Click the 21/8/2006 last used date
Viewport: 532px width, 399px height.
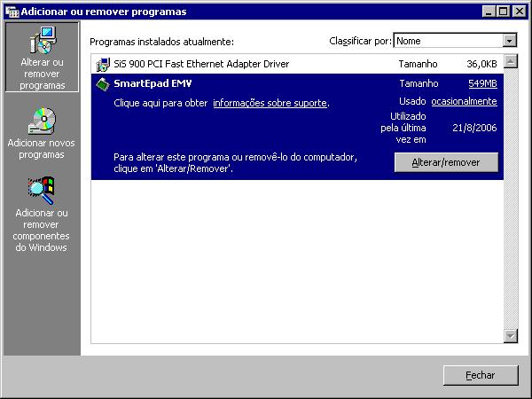tap(474, 128)
